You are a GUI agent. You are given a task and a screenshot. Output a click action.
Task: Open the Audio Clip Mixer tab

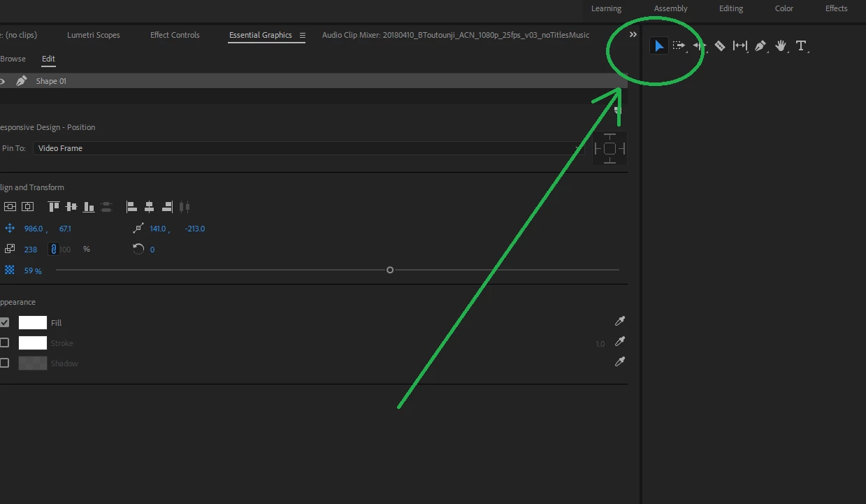[x=456, y=35]
